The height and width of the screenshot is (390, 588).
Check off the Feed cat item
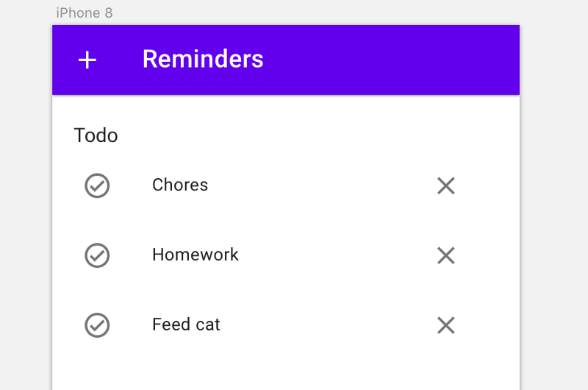(97, 325)
